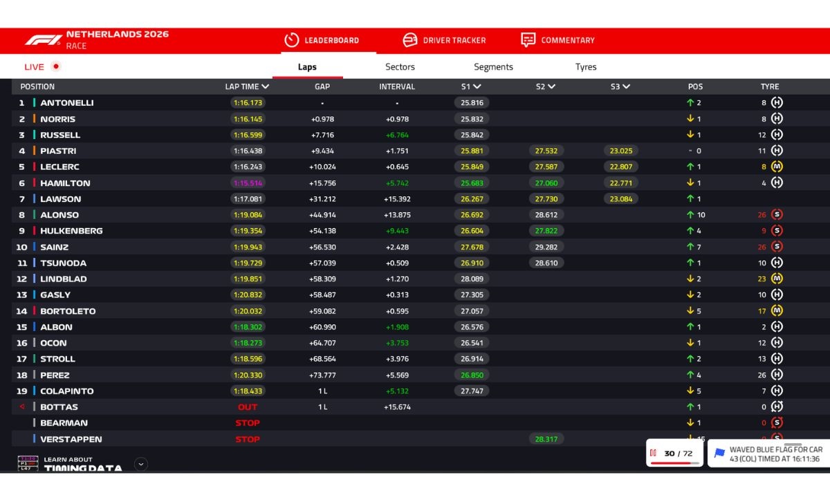830x504 pixels.
Task: Click the lap 30 / 72 progress bar
Action: point(674,463)
